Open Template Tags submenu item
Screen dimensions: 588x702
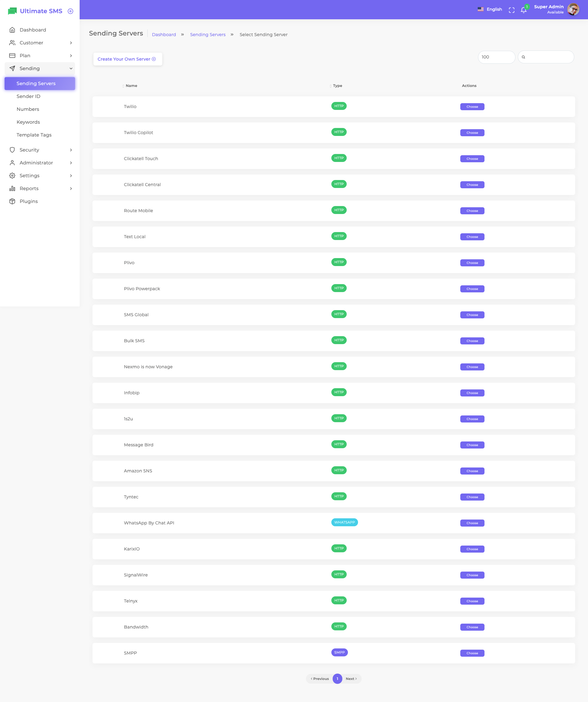40,135
